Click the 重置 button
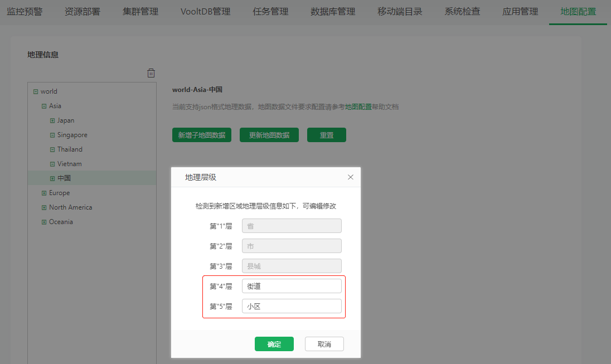The height and width of the screenshot is (364, 611). 327,135
